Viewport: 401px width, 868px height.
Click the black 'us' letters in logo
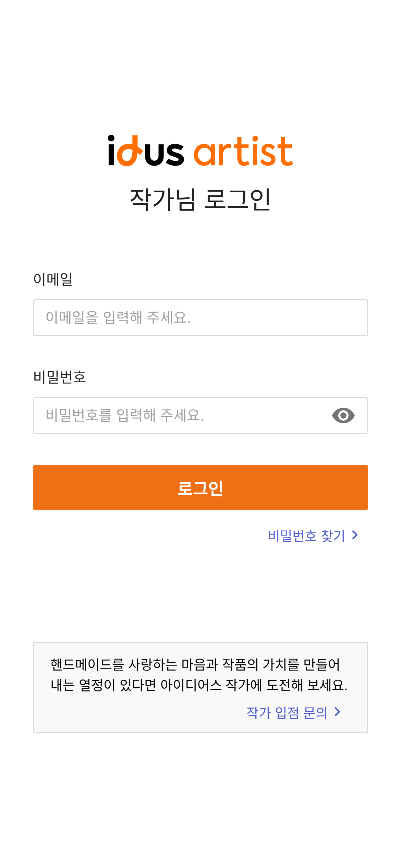[x=164, y=155]
